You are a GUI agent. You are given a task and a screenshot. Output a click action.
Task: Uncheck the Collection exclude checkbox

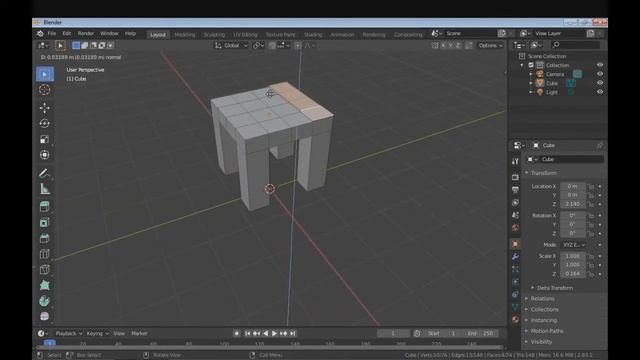tap(531, 65)
